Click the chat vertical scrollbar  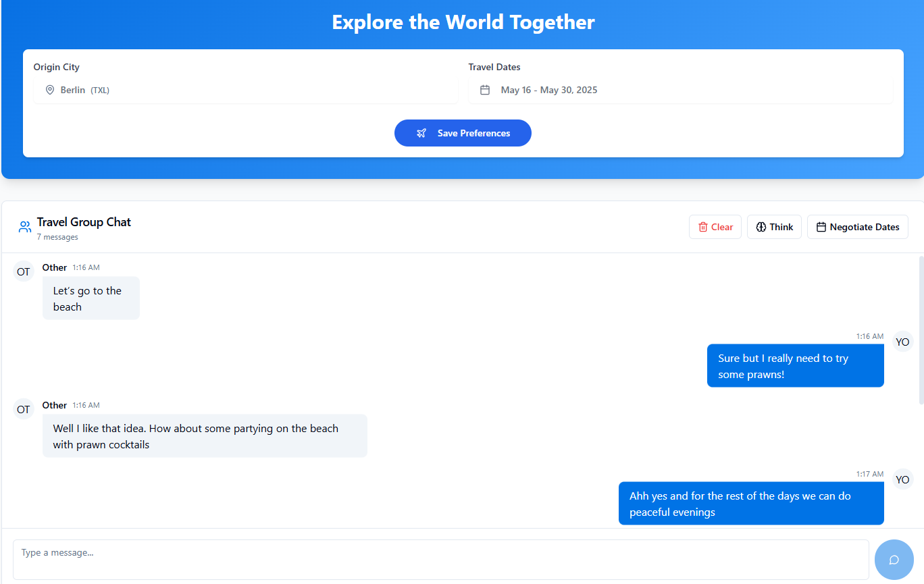click(x=921, y=331)
